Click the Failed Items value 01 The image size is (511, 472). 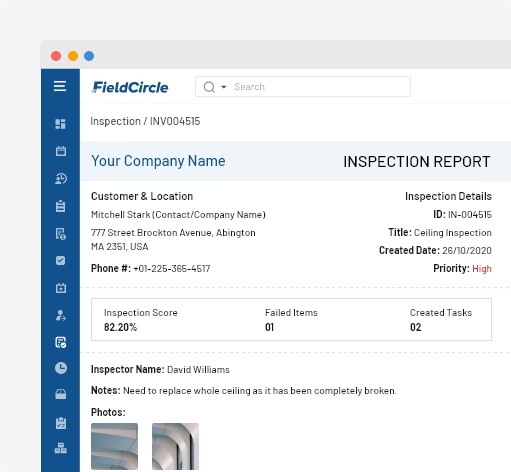(269, 327)
